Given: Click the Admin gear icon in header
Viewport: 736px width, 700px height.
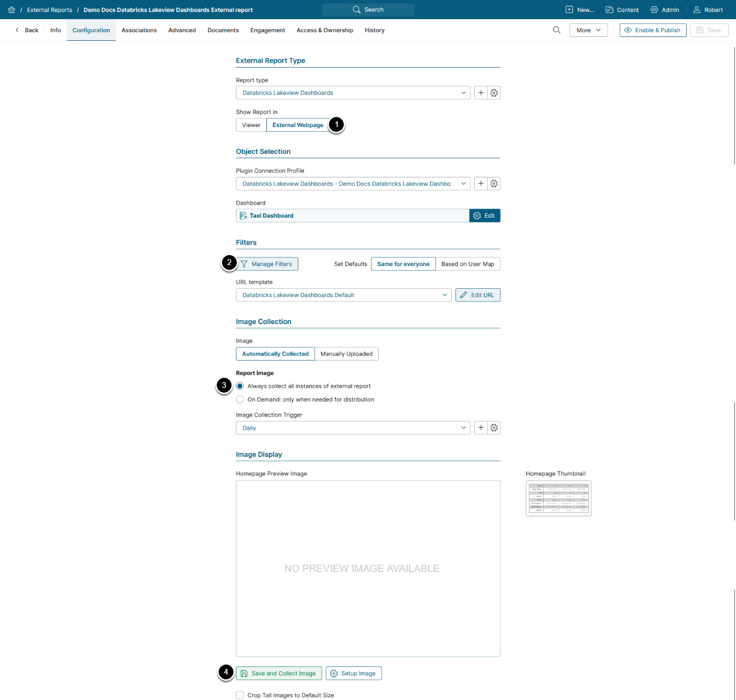Looking at the screenshot, I should 654,10.
